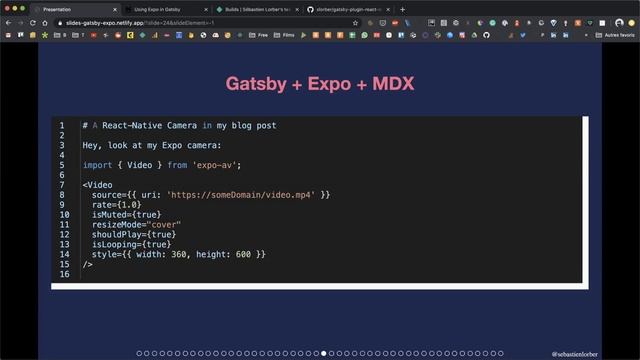Click the shouldPlay={true} code line
The height and width of the screenshot is (360, 640).
(134, 235)
